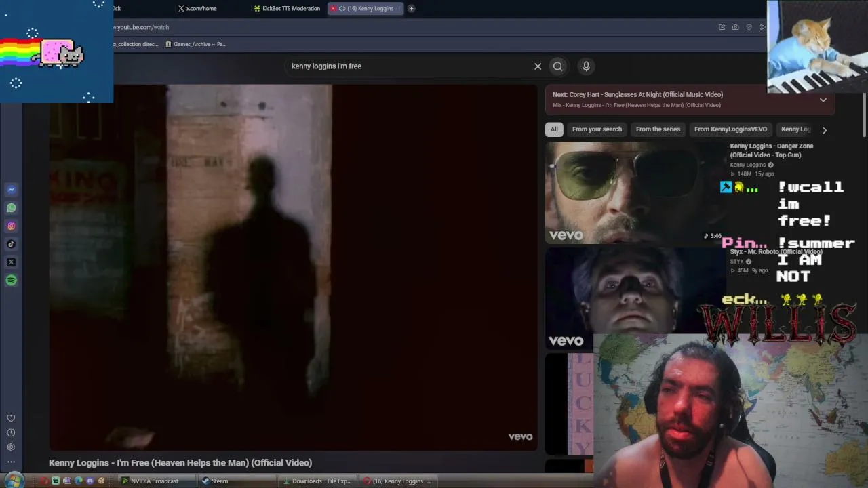
Task: Show more filter chips with right arrow
Action: [x=825, y=130]
